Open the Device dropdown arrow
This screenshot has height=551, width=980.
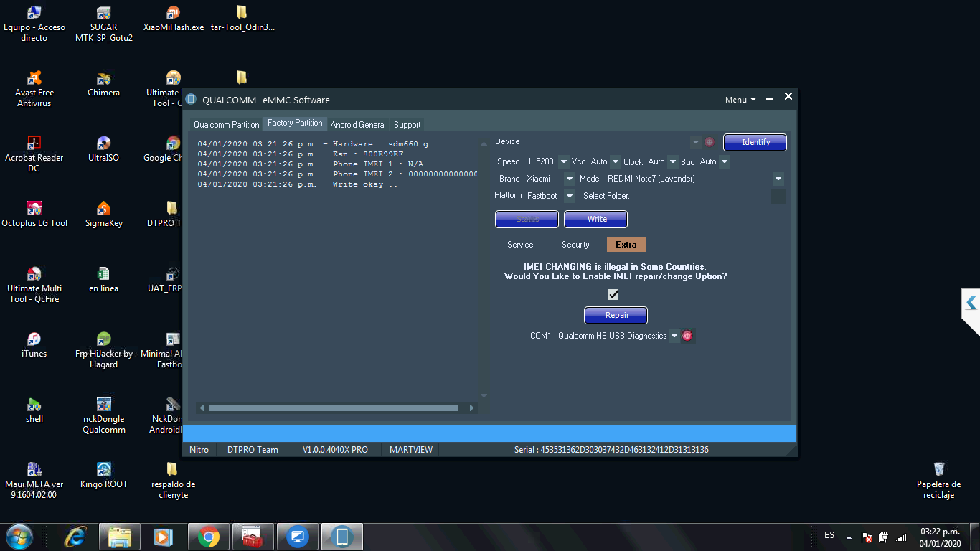(x=696, y=142)
